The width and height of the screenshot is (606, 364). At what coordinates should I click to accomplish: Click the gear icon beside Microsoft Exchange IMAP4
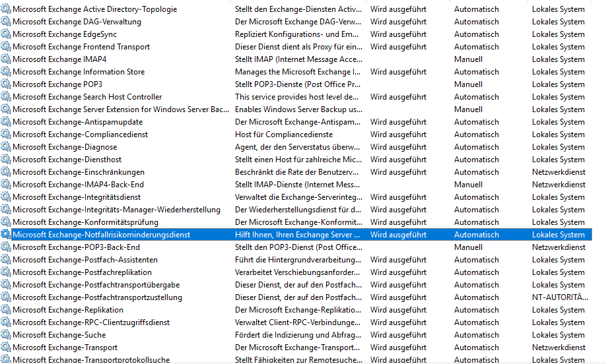click(x=6, y=59)
